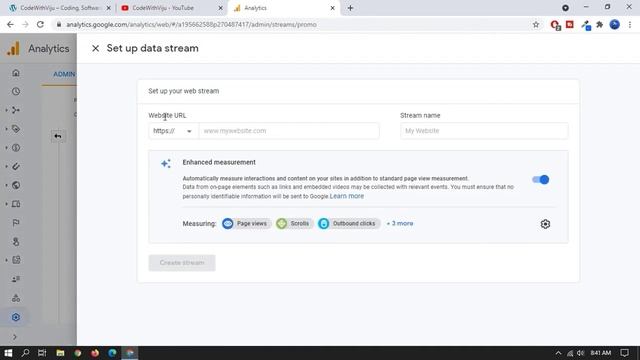This screenshot has width=640, height=360.
Task: Open a new browser tab
Action: (x=350, y=8)
